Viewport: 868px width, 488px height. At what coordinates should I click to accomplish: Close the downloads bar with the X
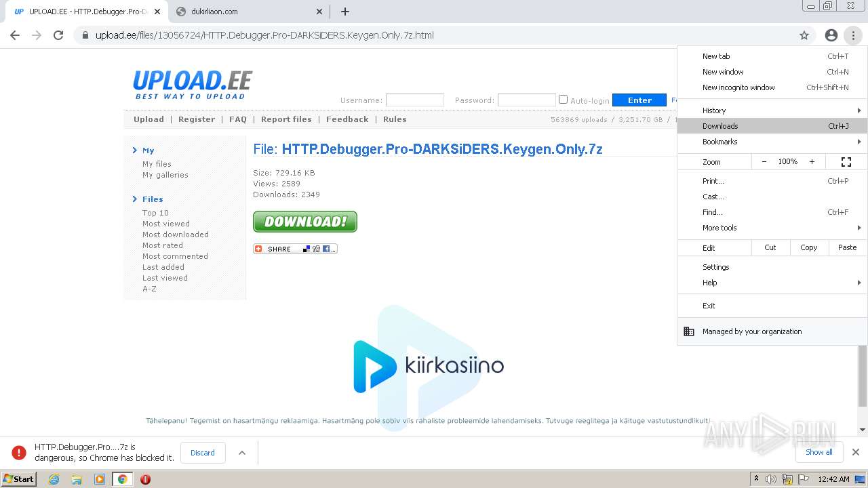tap(856, 452)
